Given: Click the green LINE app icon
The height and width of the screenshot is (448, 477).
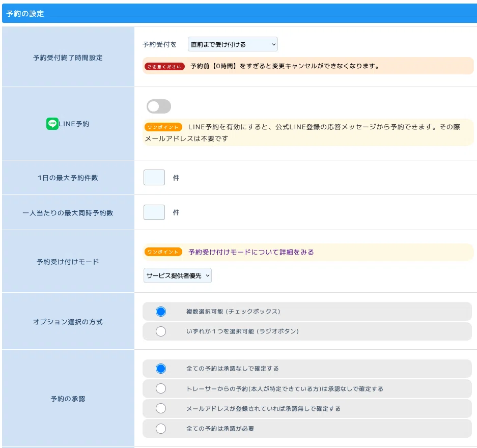Looking at the screenshot, I should coord(52,124).
